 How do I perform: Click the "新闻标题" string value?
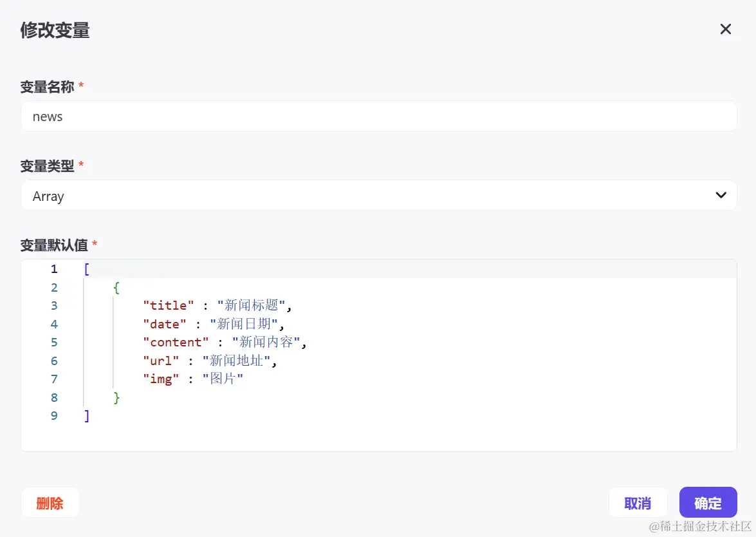[252, 306]
